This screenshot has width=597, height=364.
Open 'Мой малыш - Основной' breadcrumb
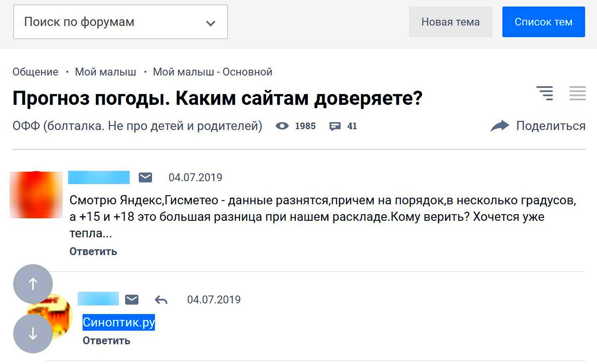tap(212, 72)
